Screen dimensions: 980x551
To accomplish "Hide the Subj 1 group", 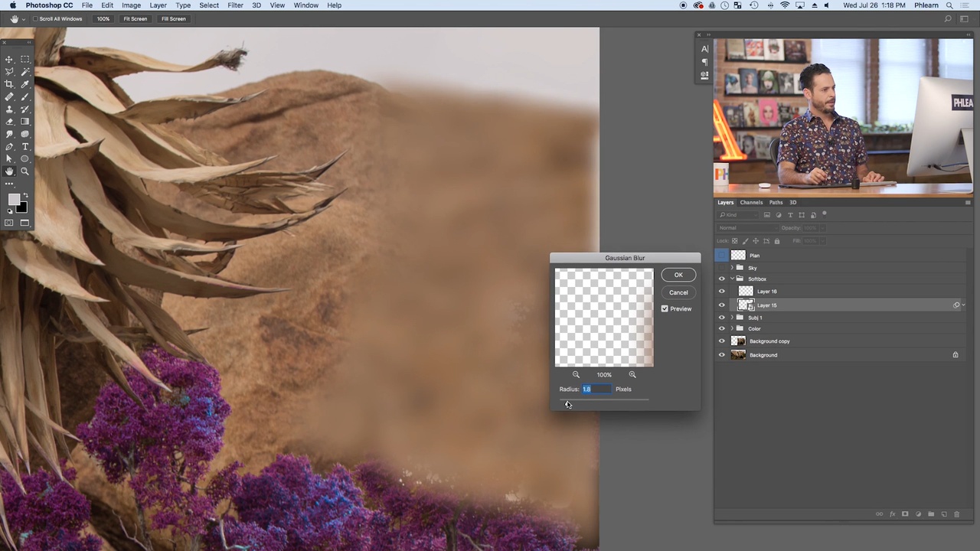I will pos(721,318).
